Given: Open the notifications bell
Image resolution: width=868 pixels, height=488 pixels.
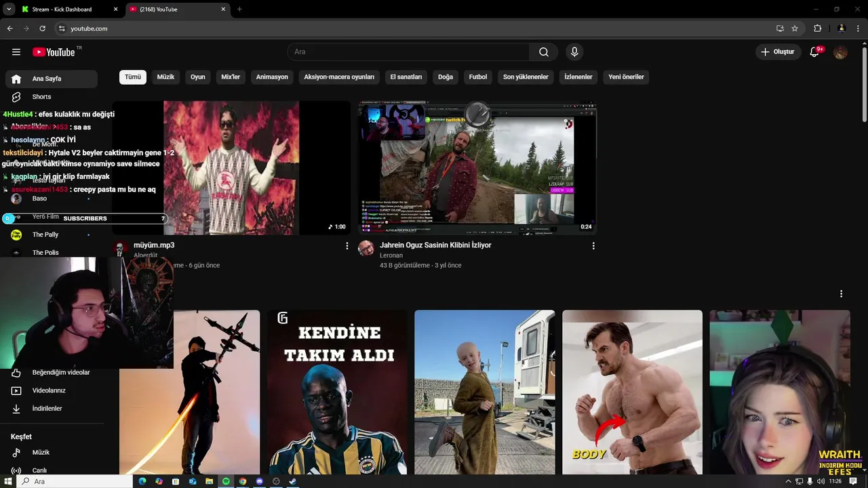Looking at the screenshot, I should (x=814, y=52).
